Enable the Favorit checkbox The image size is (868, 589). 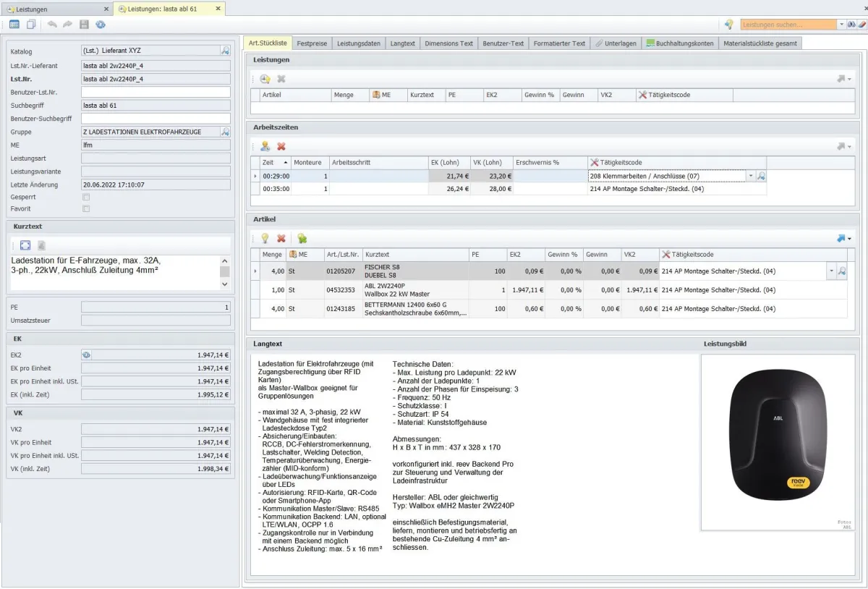point(87,209)
